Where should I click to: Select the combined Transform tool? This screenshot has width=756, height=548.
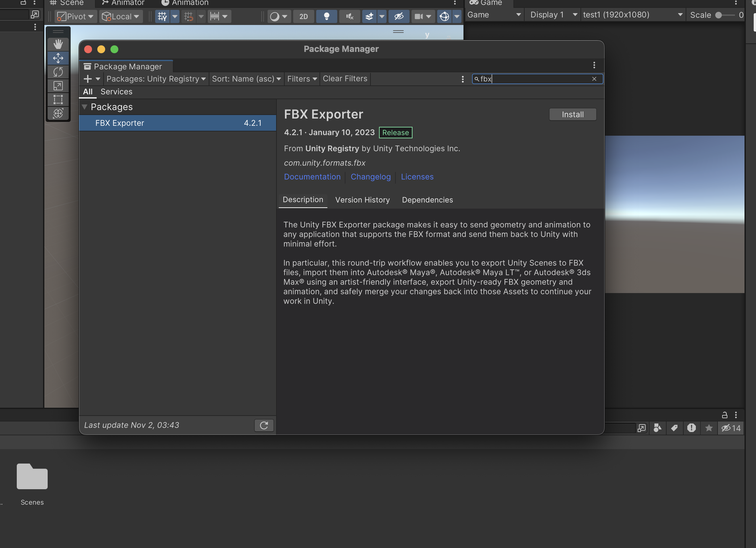click(58, 113)
